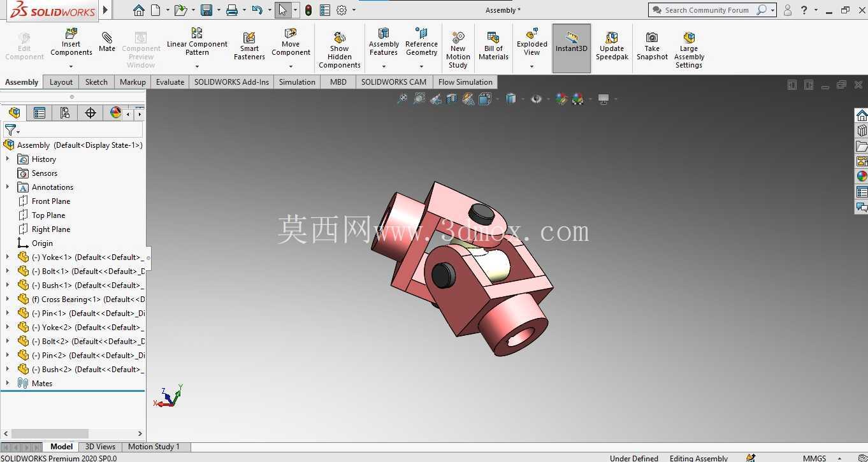Viewport: 868px width, 462px height.
Task: Open Linear Component Pattern tool
Action: 197,41
